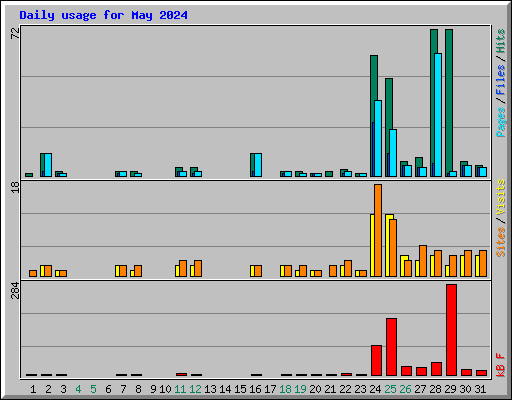Select day label "15" on the x-axis
This screenshot has height=400, width=512.
240,389
